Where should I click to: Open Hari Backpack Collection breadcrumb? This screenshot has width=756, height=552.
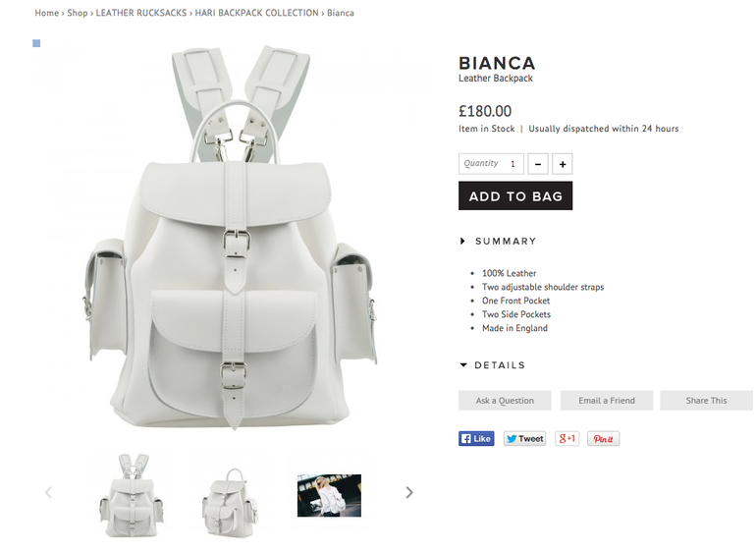256,13
